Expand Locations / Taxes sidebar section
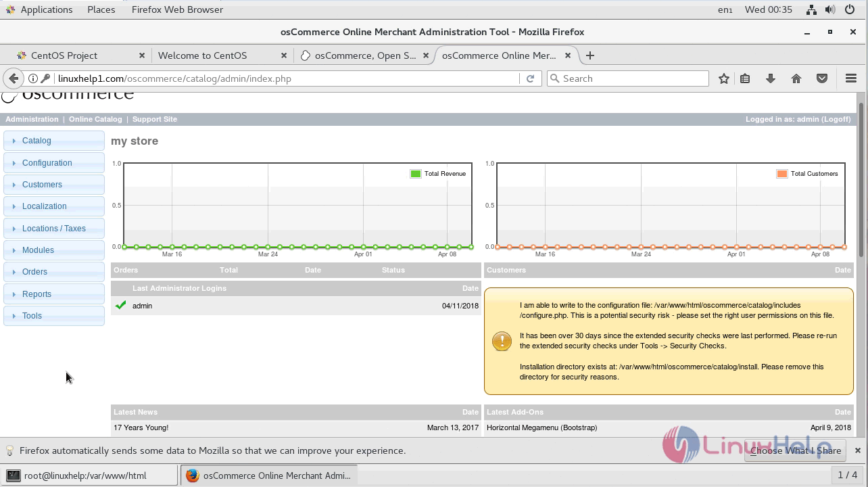This screenshot has width=868, height=487. tap(54, 229)
